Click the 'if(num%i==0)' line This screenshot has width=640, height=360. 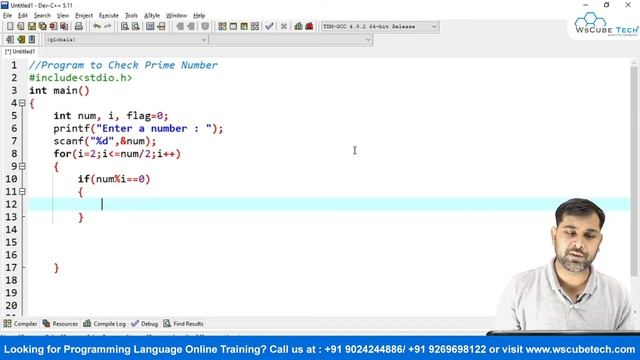(x=114, y=179)
